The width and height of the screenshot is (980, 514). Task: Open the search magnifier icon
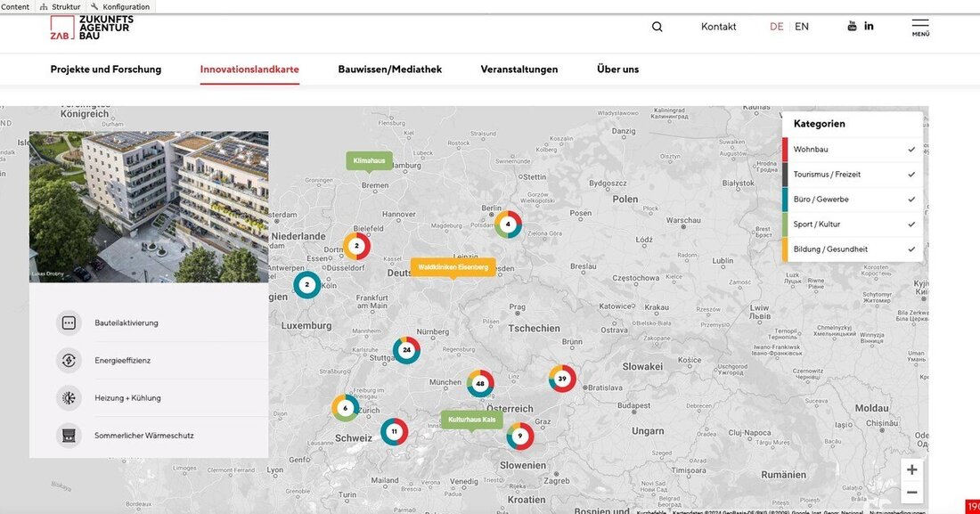657,26
